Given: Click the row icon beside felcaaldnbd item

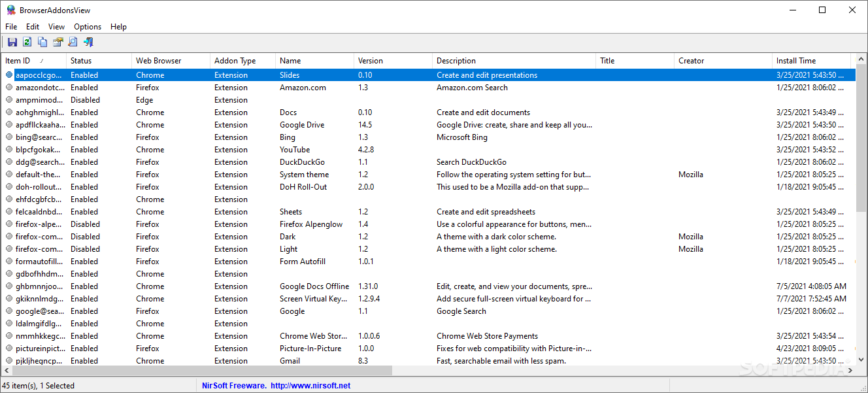Looking at the screenshot, I should [x=9, y=212].
